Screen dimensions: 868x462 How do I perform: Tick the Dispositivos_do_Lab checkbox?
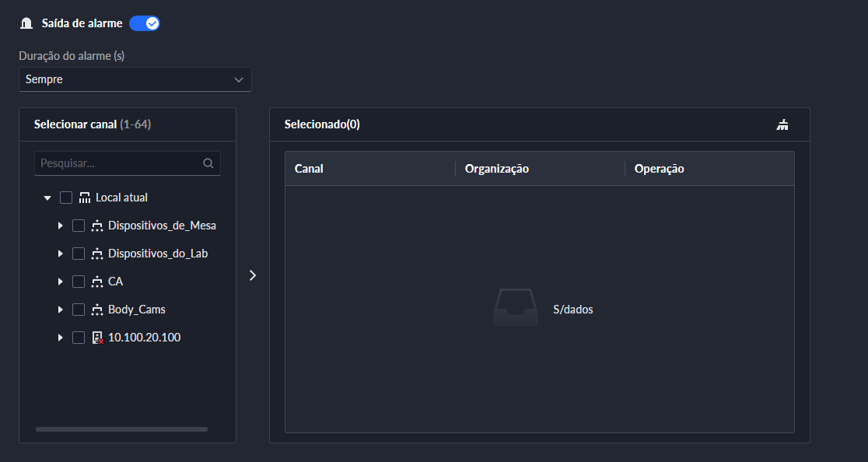click(x=79, y=254)
